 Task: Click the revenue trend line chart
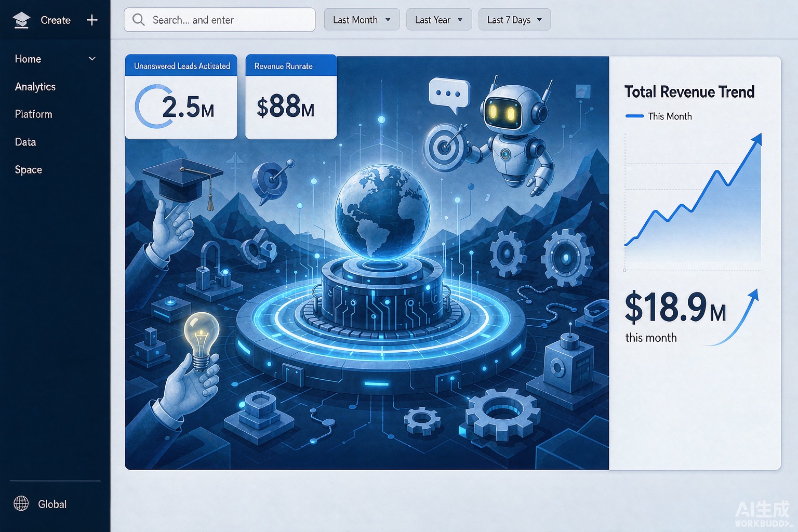click(693, 202)
